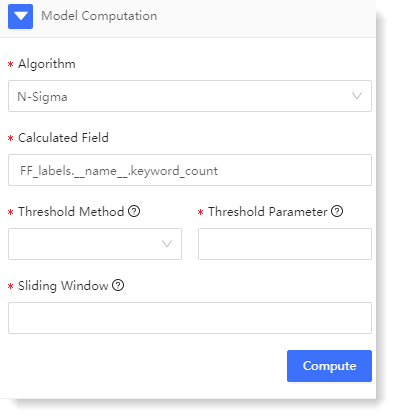Expand the empty Threshold Method dropdown
396x419 pixels.
[x=95, y=244]
